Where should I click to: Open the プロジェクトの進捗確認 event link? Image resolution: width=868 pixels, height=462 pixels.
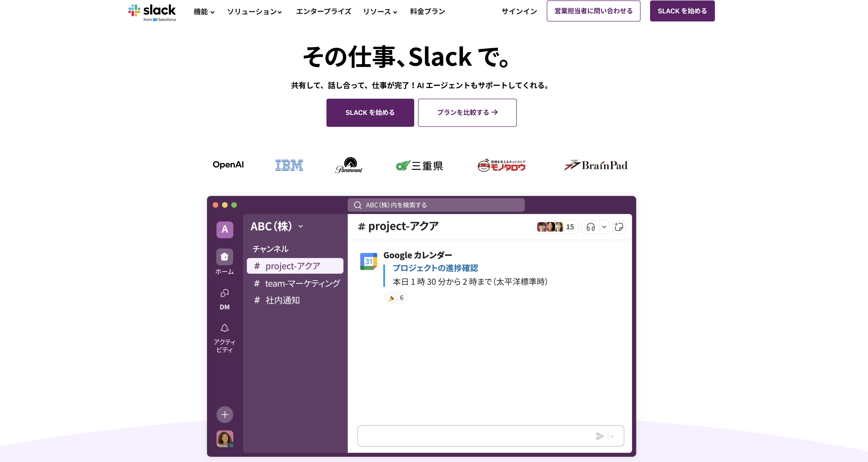pos(435,268)
